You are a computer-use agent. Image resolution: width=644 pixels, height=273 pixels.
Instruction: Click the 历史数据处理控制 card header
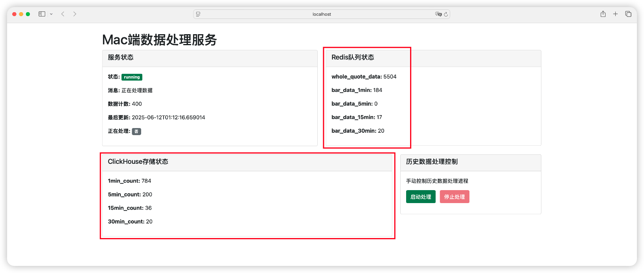coord(471,162)
